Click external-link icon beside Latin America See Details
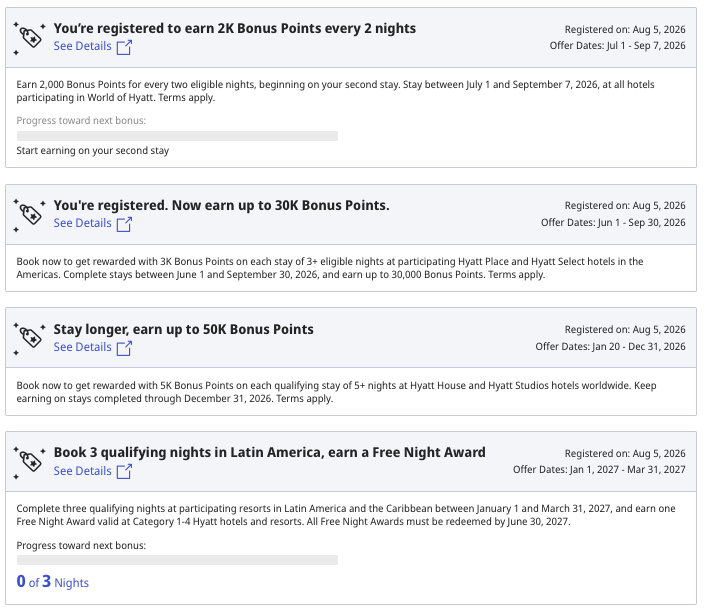 124,472
